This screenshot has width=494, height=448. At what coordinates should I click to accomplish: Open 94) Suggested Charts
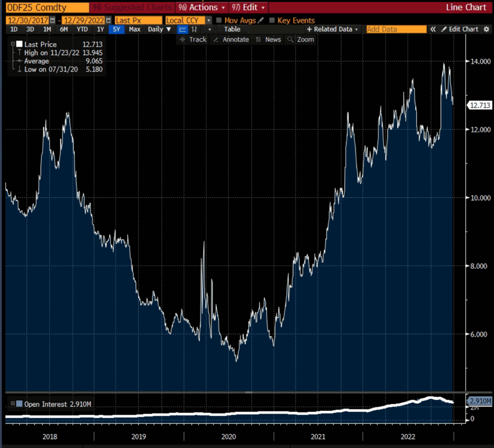point(133,7)
